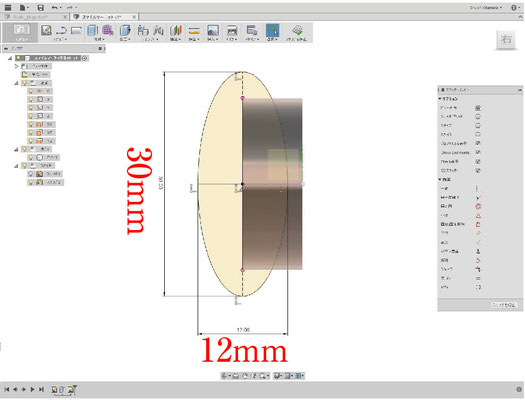Open the Sketch menu dropdown under toolbar
The height and width of the screenshot is (400, 525).
coord(60,39)
